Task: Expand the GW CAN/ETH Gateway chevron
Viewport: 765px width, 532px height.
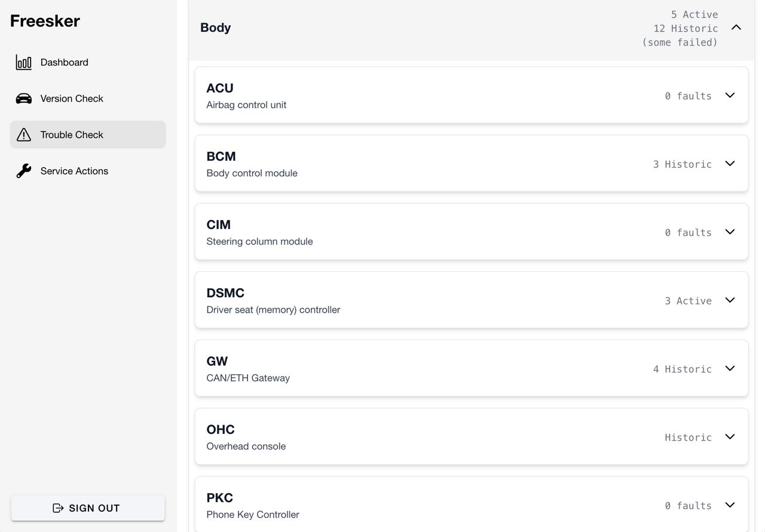Action: tap(730, 368)
